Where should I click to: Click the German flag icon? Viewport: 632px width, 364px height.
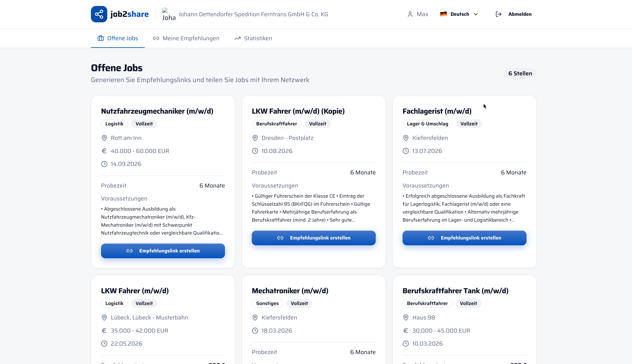click(444, 14)
